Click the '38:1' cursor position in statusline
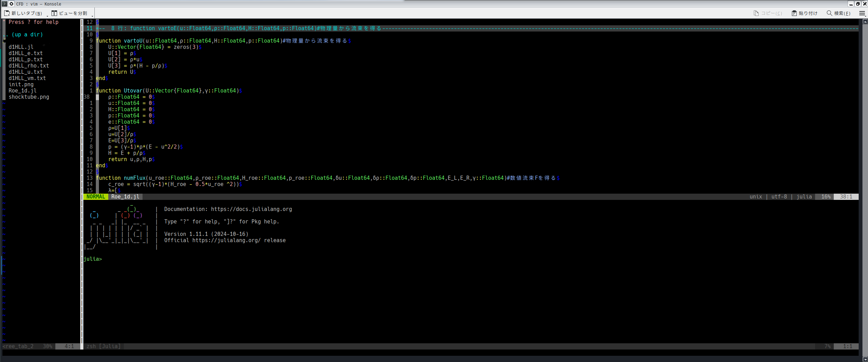 [846, 197]
